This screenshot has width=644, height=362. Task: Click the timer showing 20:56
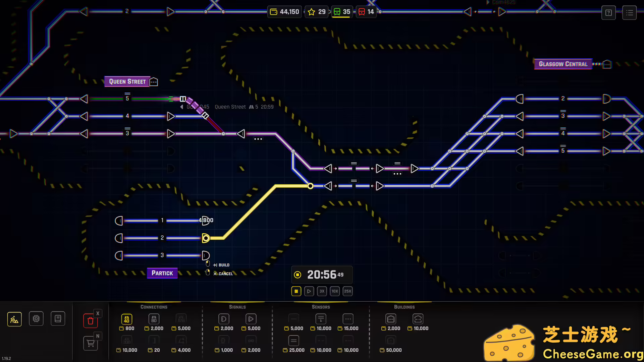coord(321,275)
